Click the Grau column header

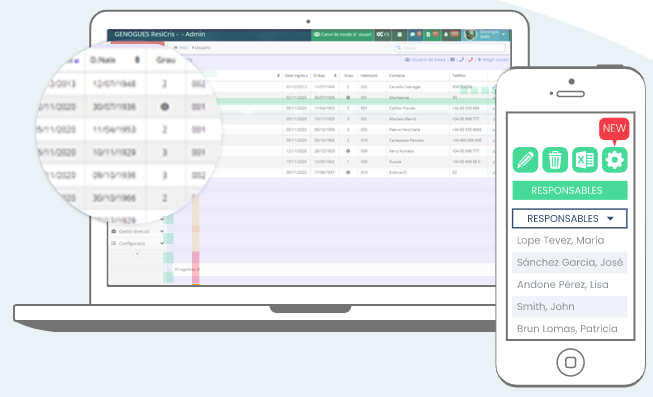click(x=349, y=76)
